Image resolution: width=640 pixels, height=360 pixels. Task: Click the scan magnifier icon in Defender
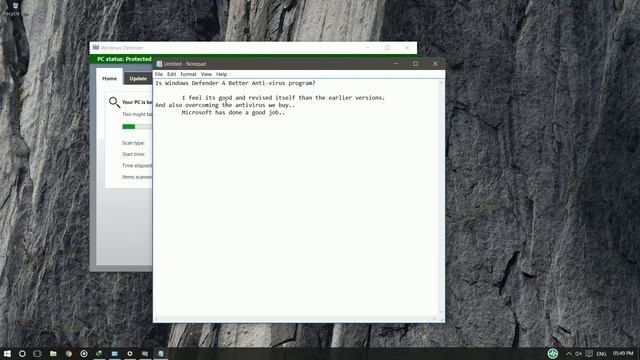114,102
